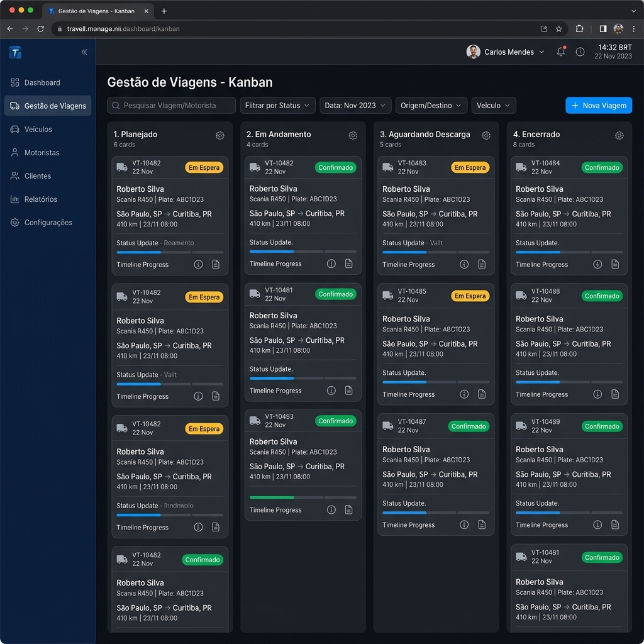Open settings gear of Aguardando Descarga column
The image size is (644, 644).
pyautogui.click(x=486, y=136)
